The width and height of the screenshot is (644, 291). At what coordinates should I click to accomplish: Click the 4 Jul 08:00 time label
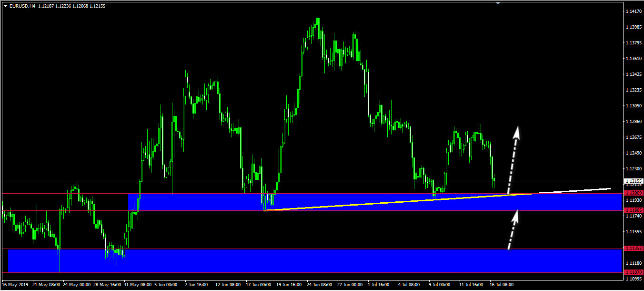(x=410, y=285)
